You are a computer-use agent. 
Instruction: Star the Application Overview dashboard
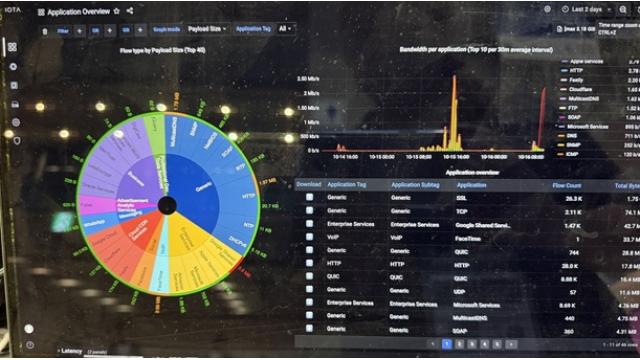point(116,11)
